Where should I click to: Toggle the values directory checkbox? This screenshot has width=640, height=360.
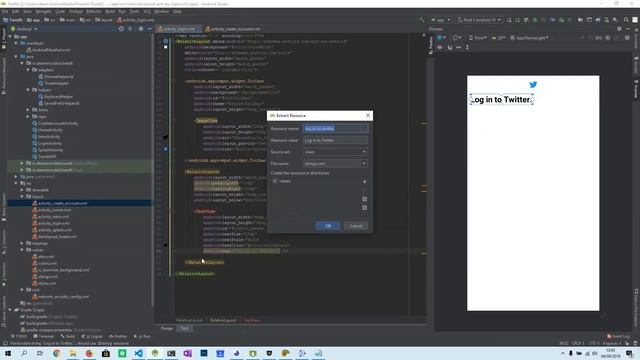point(275,181)
